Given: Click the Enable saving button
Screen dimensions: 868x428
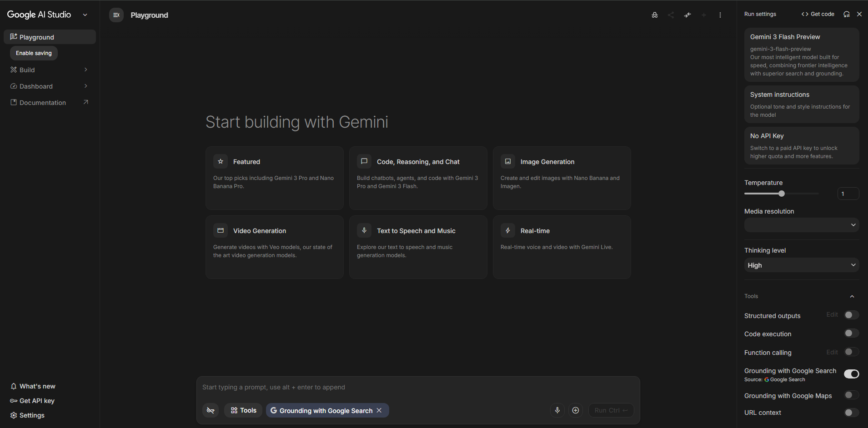Looking at the screenshot, I should click(x=33, y=53).
